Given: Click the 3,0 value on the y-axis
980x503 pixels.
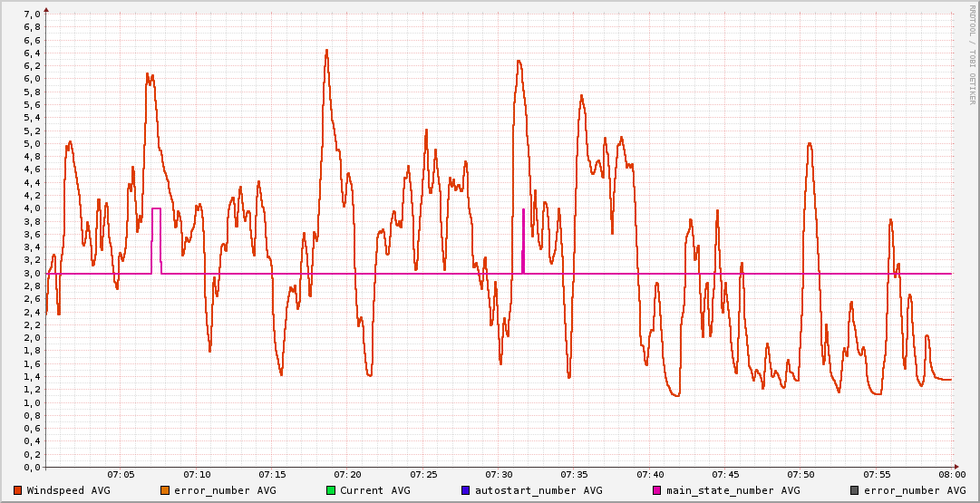Looking at the screenshot, I should pyautogui.click(x=31, y=273).
